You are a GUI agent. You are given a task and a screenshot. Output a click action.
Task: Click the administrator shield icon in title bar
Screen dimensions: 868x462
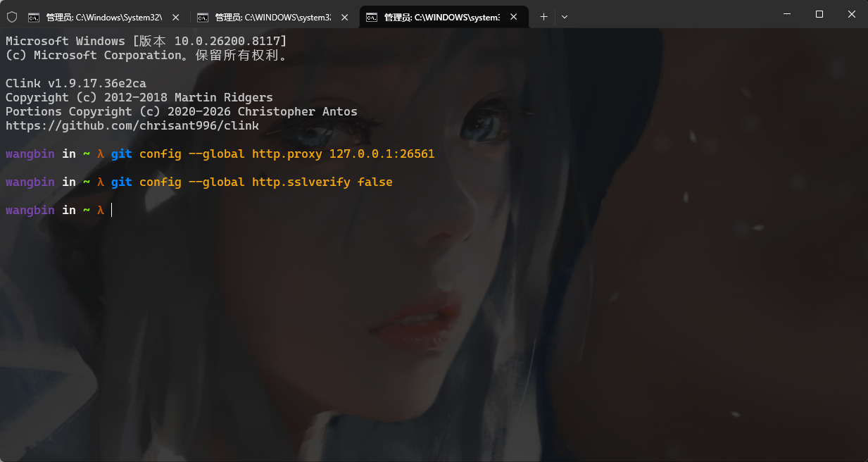12,17
